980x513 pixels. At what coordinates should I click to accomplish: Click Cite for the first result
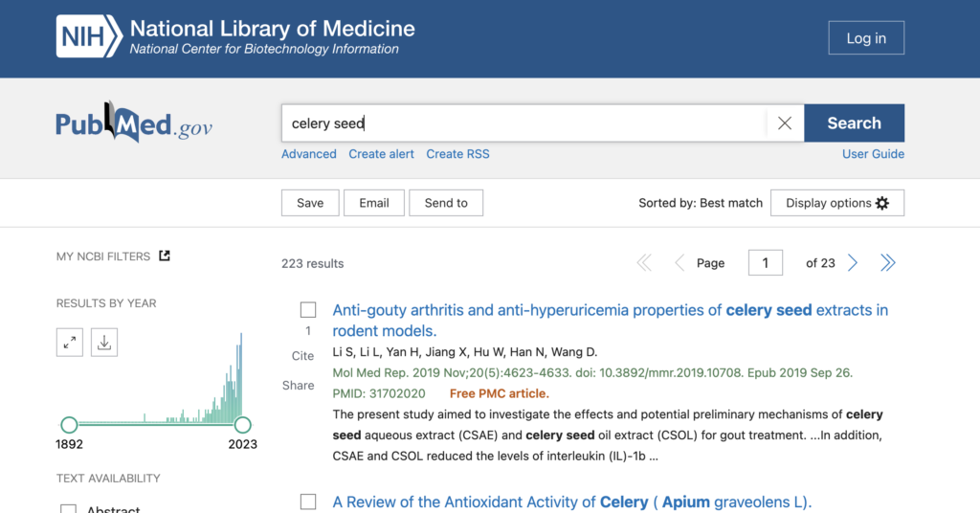pos(302,355)
